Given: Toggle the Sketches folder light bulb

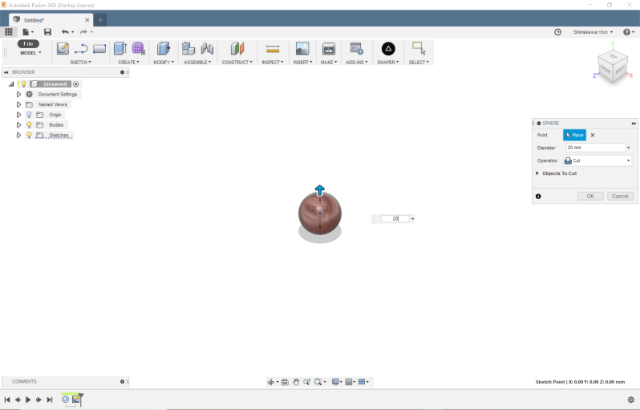Looking at the screenshot, I should 29,135.
